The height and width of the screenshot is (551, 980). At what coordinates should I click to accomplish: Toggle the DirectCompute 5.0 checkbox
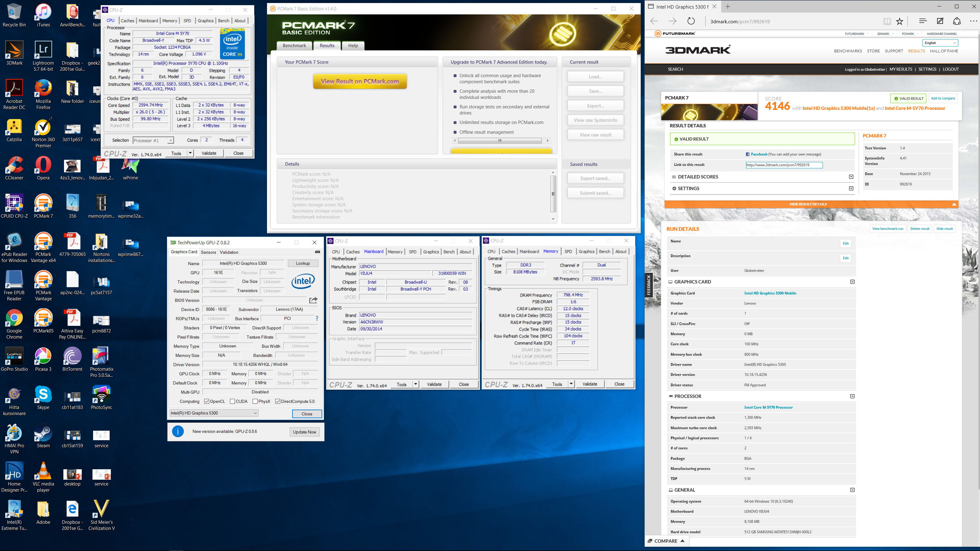[x=278, y=401]
